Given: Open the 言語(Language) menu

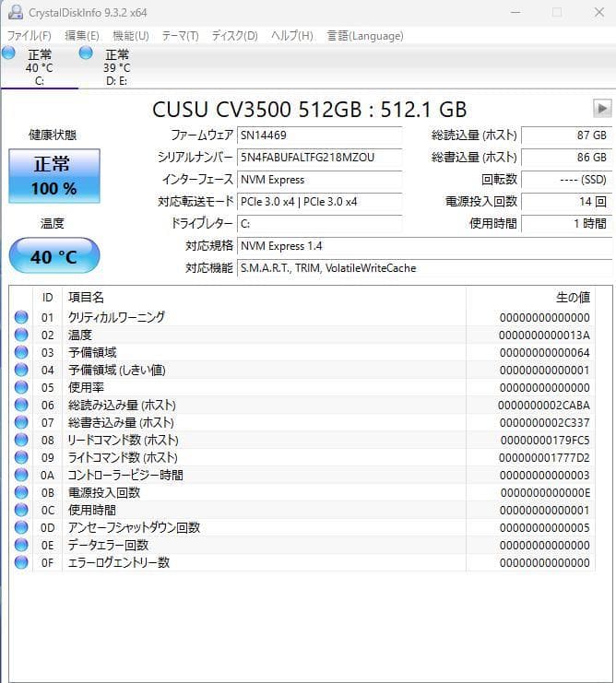Looking at the screenshot, I should click(365, 35).
